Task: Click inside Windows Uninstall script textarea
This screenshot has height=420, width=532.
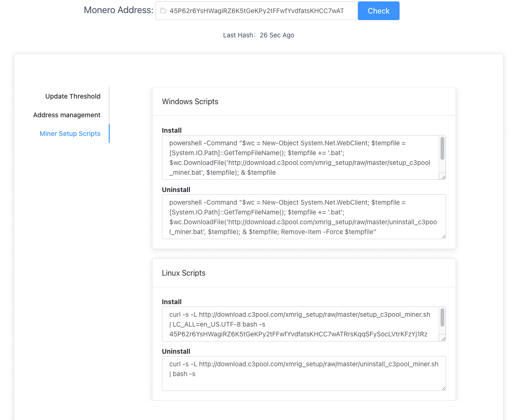Action: 304,217
